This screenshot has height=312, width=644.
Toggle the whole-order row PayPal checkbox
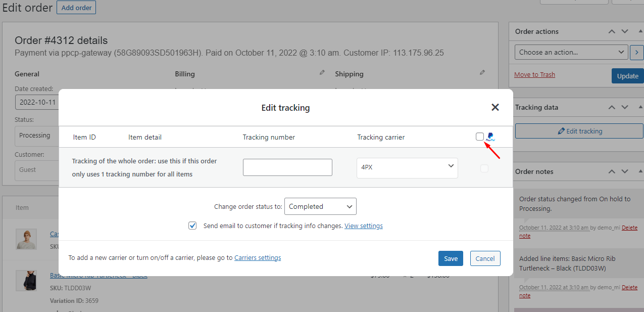tap(484, 168)
